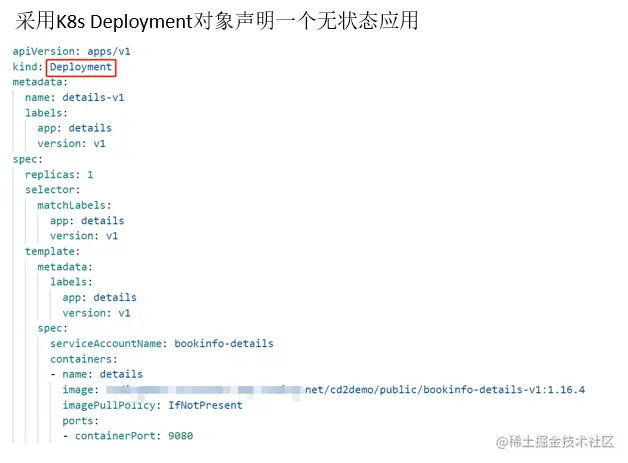Select the 'ports:' key
Viewport: 628px width, 463px height.
pos(81,421)
